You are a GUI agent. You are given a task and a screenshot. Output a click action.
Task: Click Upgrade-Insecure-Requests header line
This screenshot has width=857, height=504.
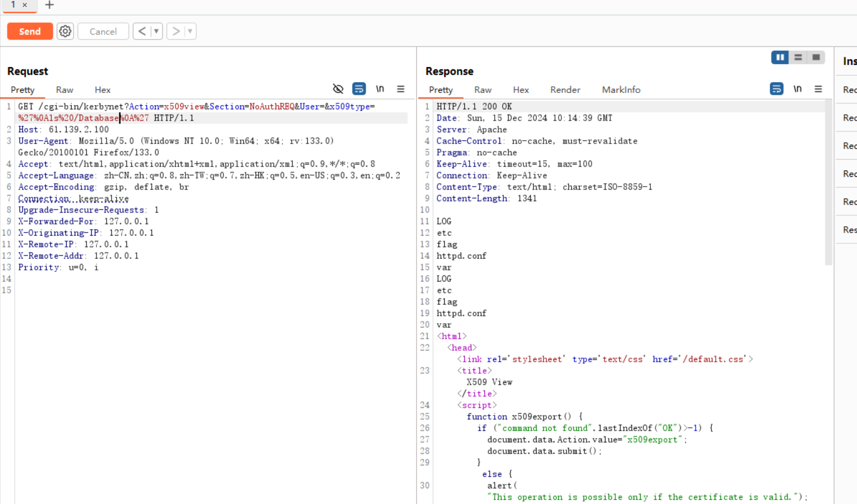click(88, 210)
